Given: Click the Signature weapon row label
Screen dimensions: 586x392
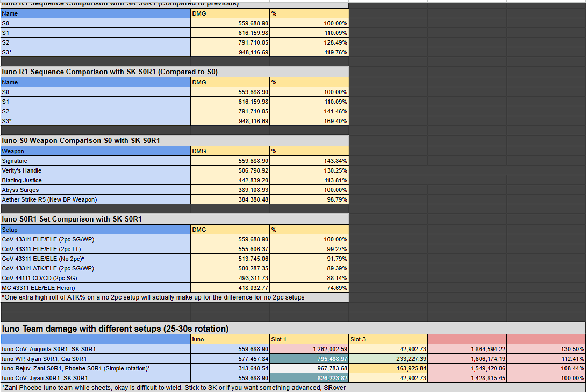Looking at the screenshot, I should tap(96, 161).
